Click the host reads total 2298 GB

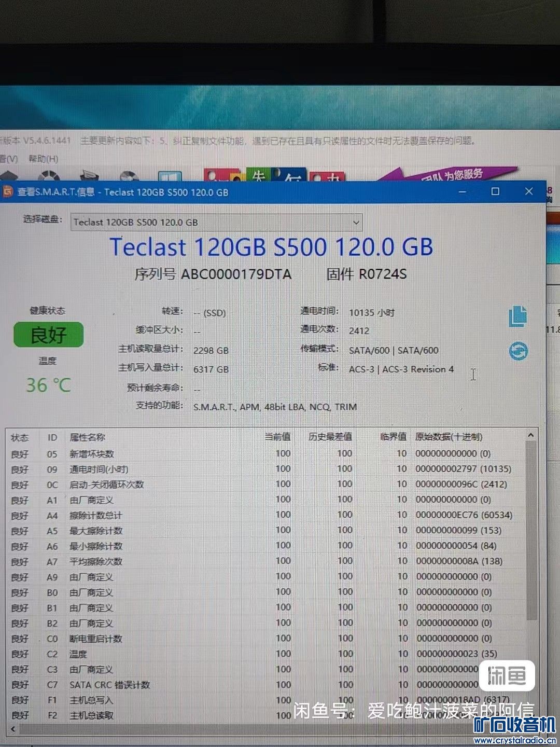point(211,351)
